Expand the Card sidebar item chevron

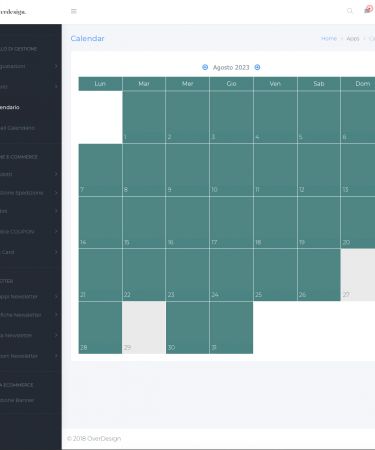click(56, 252)
